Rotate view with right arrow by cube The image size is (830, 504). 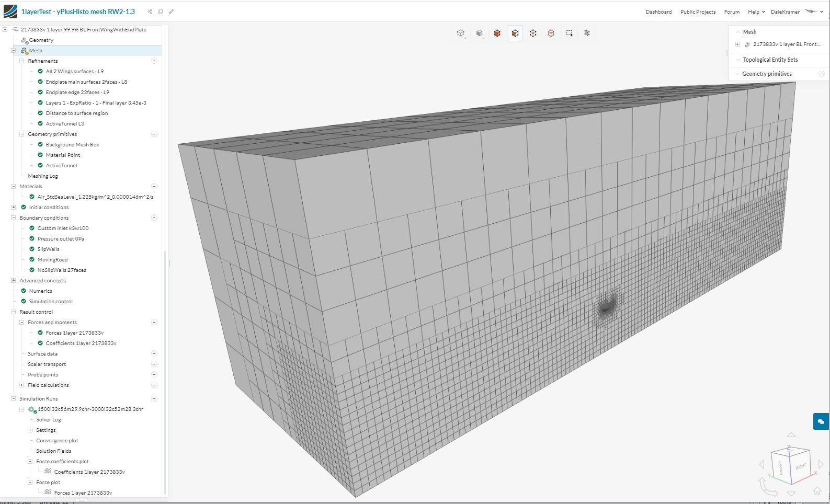click(821, 464)
